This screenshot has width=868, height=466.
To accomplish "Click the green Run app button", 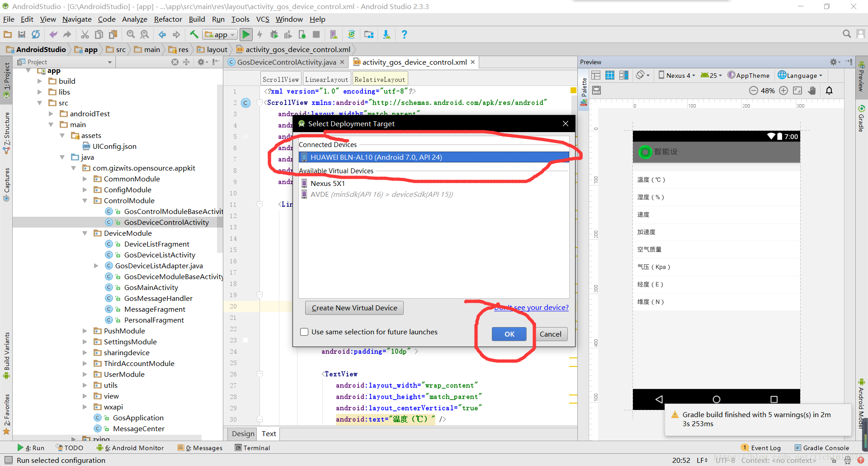I will [x=246, y=34].
